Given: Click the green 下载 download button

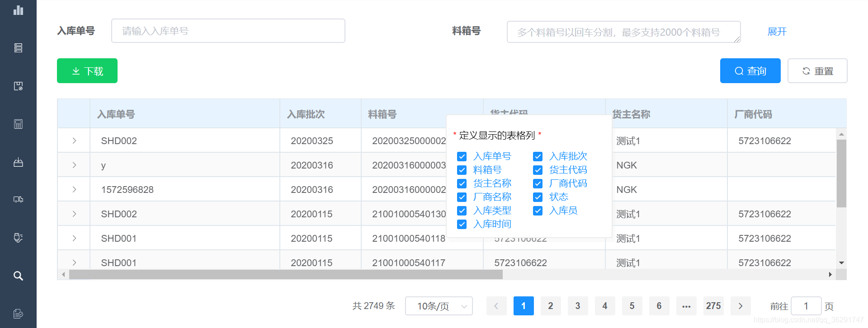Looking at the screenshot, I should (x=87, y=71).
